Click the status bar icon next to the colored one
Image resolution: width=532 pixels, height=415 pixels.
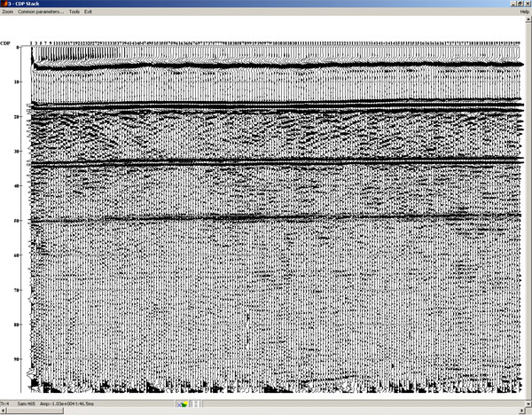pos(196,404)
